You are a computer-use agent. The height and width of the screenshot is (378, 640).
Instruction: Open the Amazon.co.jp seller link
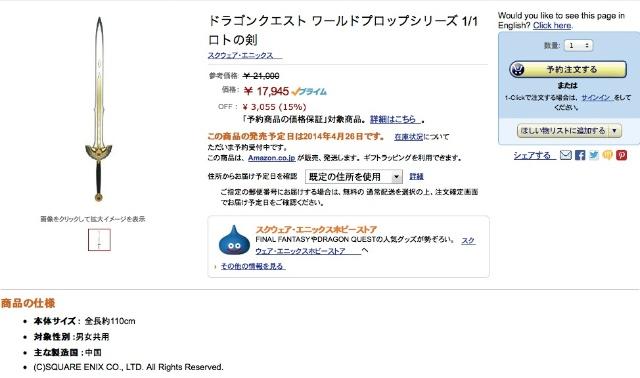[271, 158]
